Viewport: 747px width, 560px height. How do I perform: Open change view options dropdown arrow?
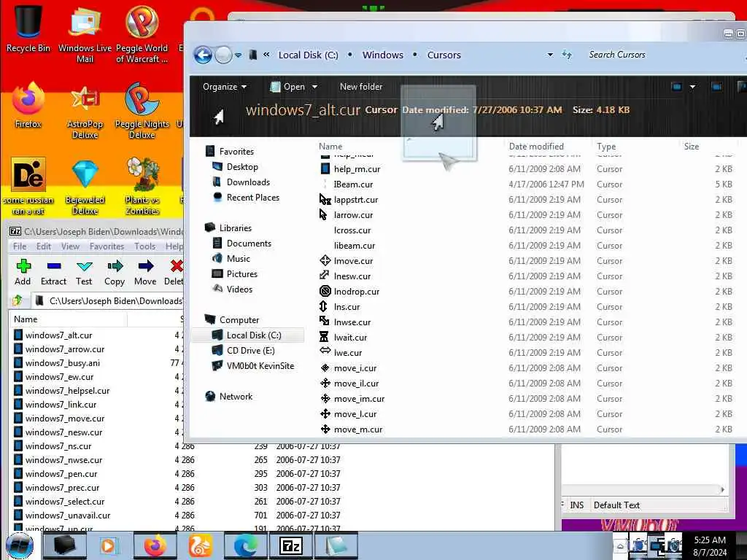pos(693,87)
